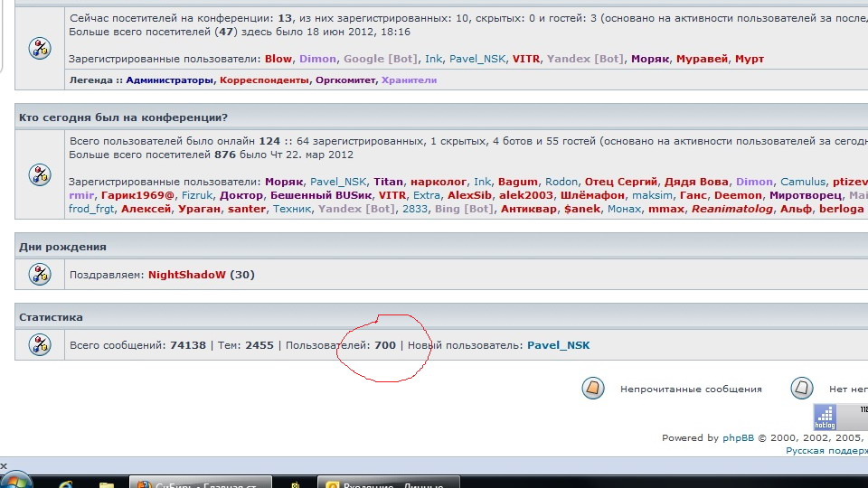The image size is (868, 488).
Task: Open Reanimatolog's profile link
Action: click(733, 209)
